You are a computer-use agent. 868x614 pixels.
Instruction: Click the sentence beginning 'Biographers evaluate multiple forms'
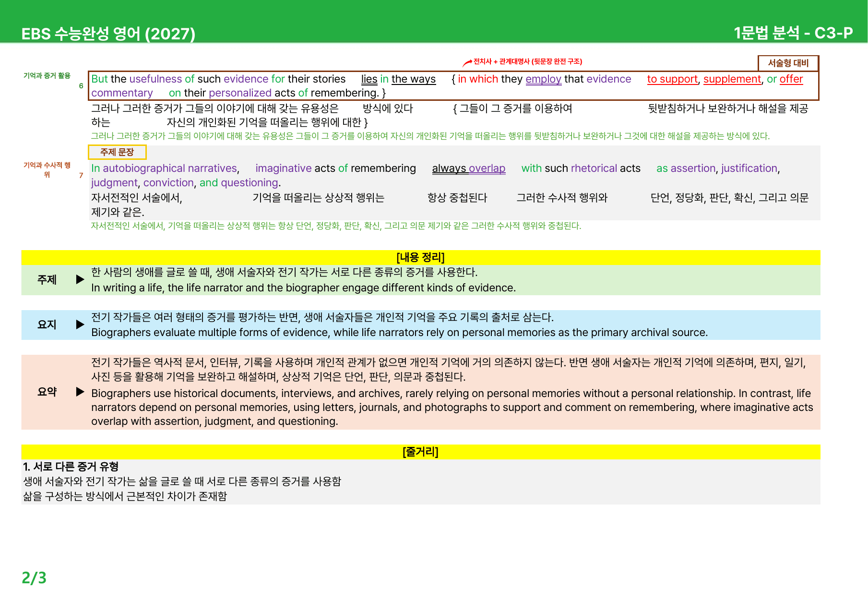click(x=400, y=333)
